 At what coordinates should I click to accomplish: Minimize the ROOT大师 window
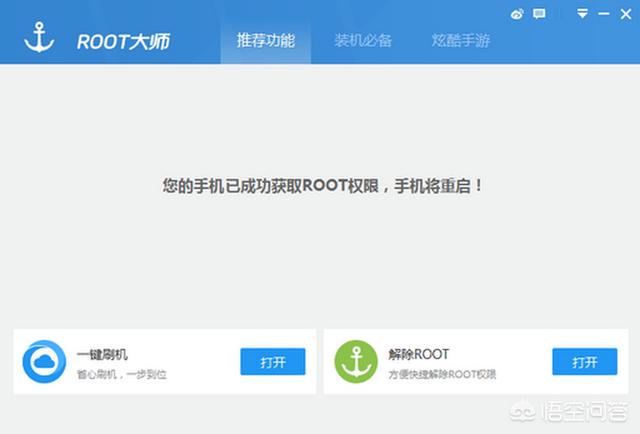(604, 14)
